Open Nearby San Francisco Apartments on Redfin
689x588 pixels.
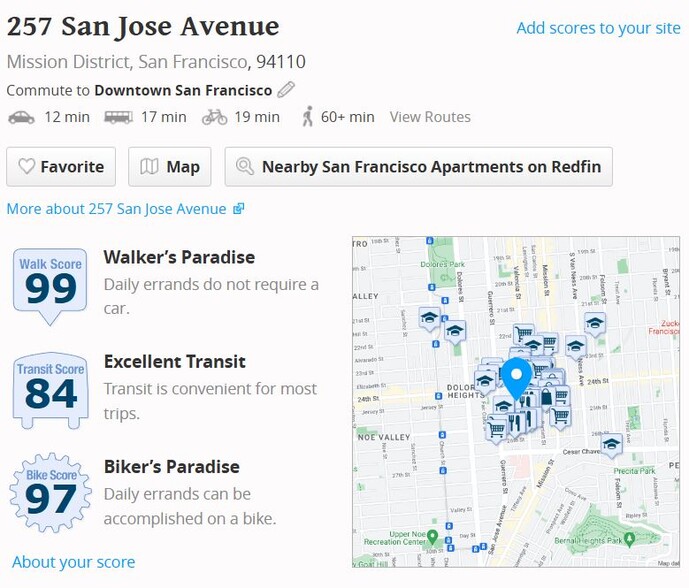click(x=419, y=167)
